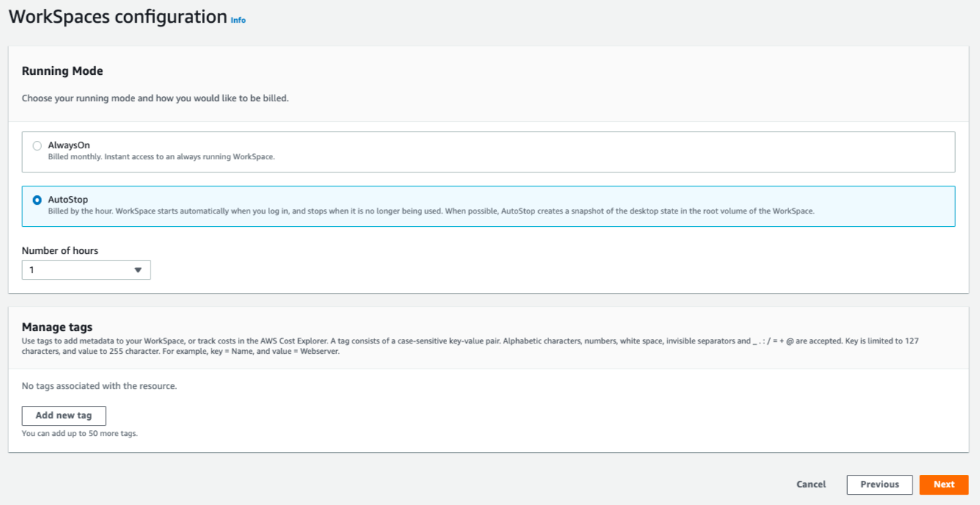Click the 'Running Mode' section heading
Screen dimensions: 980x505
click(62, 71)
